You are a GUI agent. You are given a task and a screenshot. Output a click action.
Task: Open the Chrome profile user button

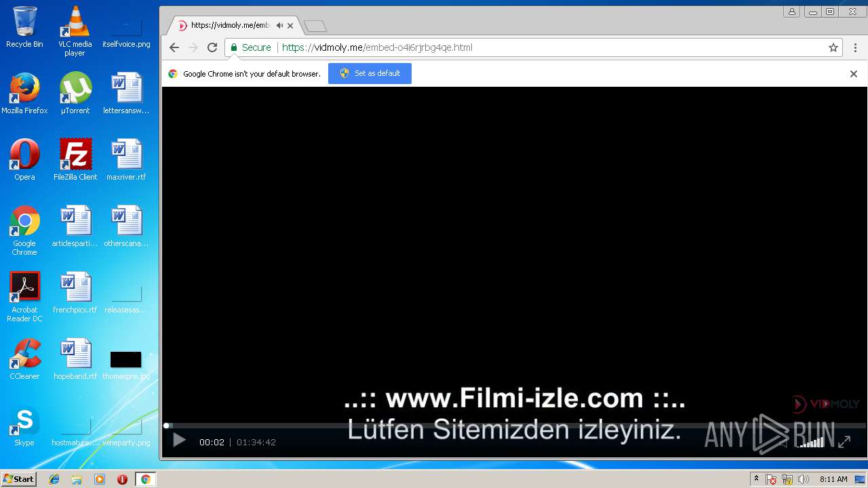pyautogui.click(x=791, y=12)
